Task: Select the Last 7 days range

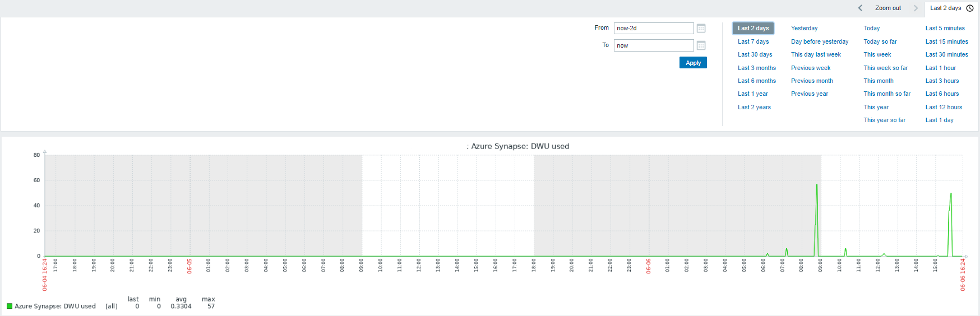Action: [753, 41]
